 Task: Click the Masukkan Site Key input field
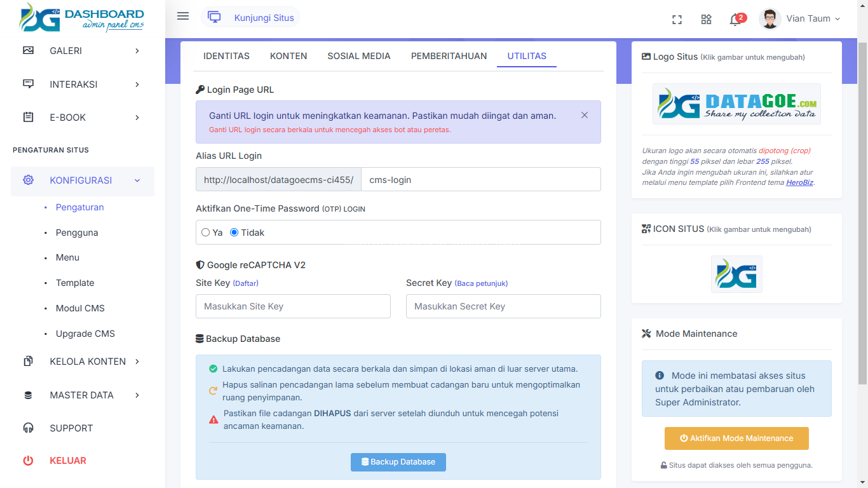[x=293, y=306]
